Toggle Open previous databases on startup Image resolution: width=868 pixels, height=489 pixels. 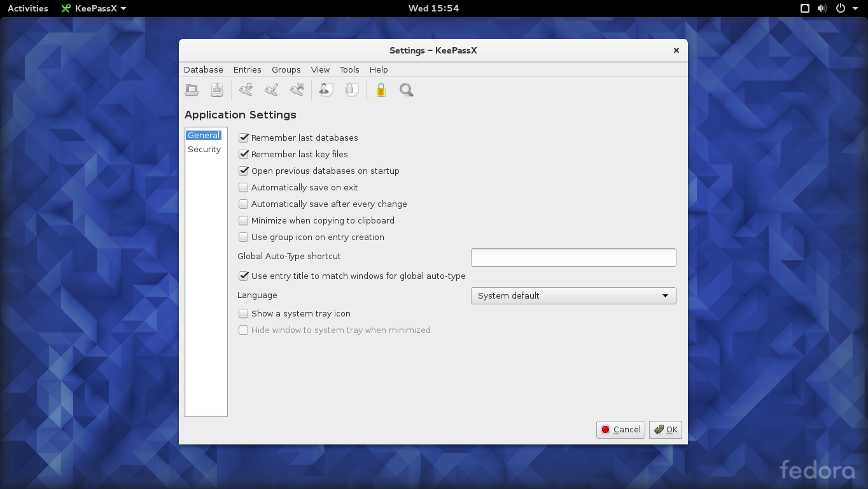pos(243,171)
